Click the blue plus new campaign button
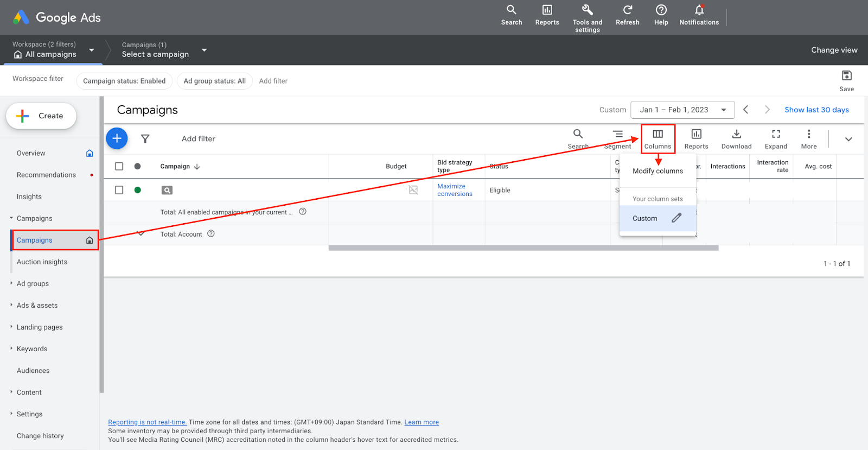This screenshot has width=868, height=450. (117, 138)
